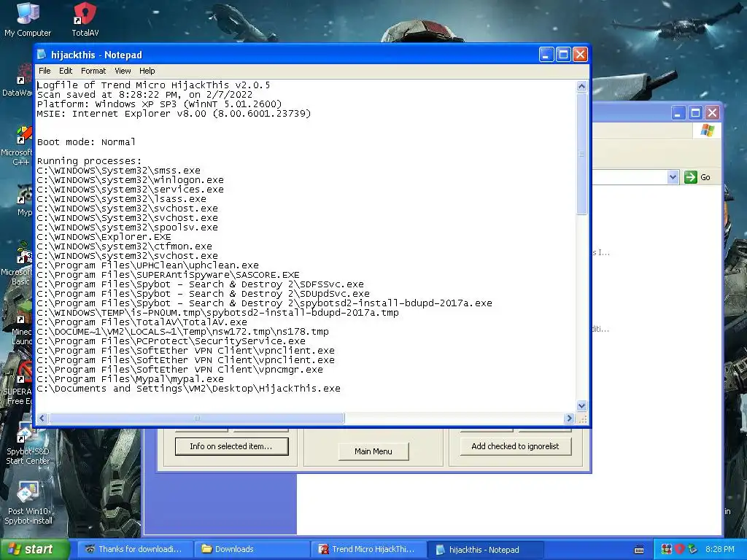Screen dimensions: 747x560
Task: Click the SoftEther network tray icon
Action: [x=692, y=549]
